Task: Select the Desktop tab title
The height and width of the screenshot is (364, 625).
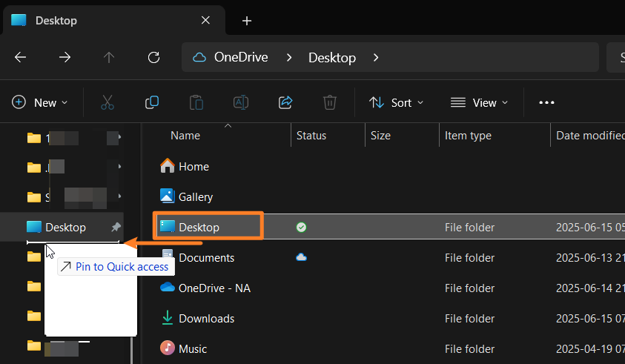Action: [56, 20]
